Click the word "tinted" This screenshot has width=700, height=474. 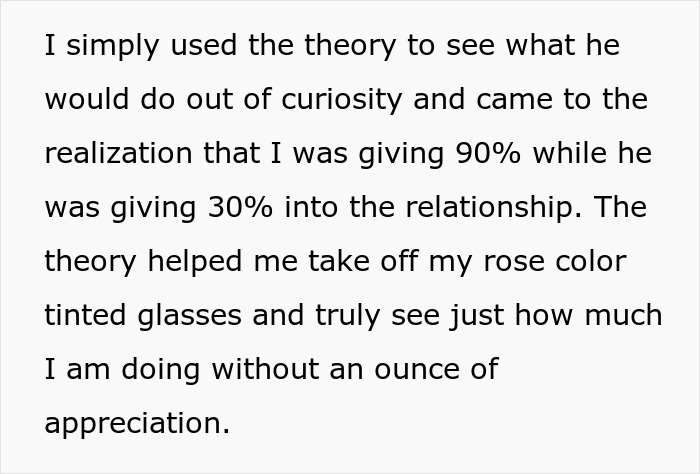coord(85,315)
